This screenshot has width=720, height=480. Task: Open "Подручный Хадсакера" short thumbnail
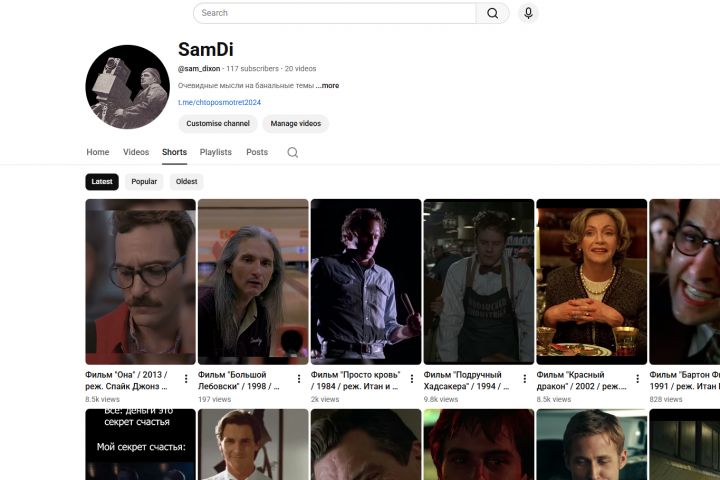coord(479,282)
